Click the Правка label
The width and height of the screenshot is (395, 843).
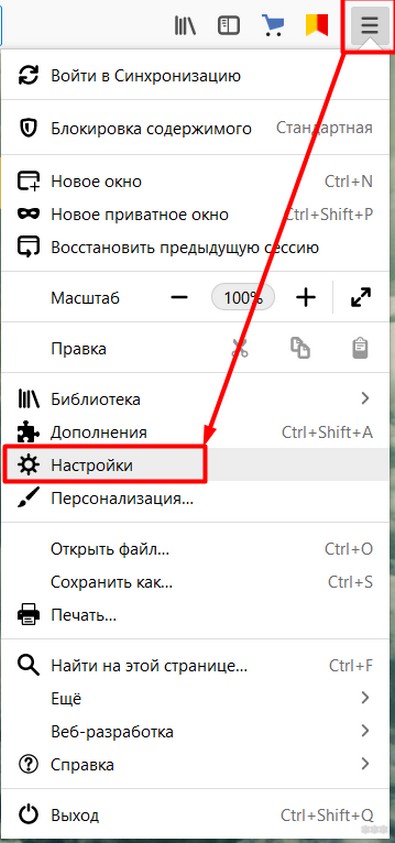78,349
